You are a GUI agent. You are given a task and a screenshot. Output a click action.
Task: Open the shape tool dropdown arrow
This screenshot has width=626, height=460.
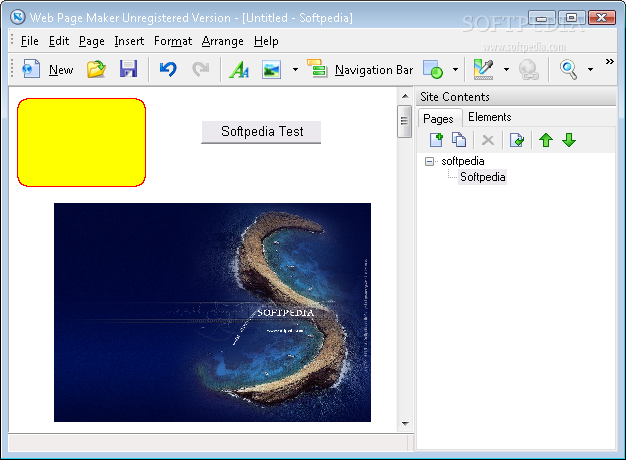pos(455,70)
